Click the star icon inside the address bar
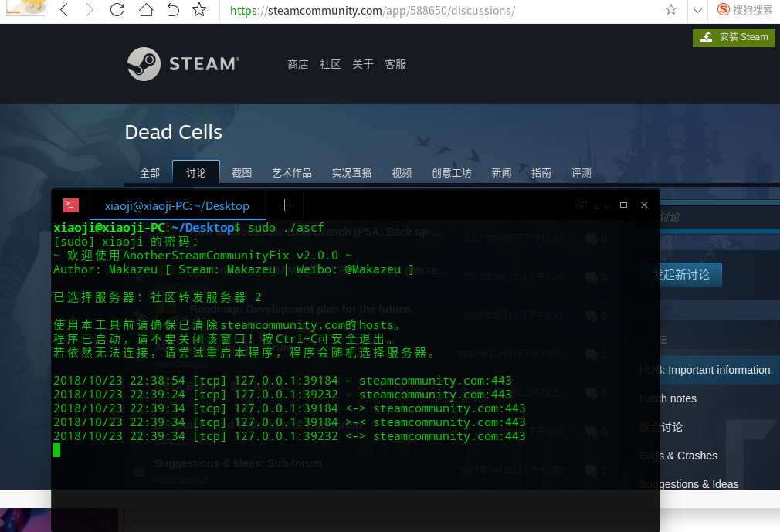Viewport: 780px width, 532px height. click(671, 9)
